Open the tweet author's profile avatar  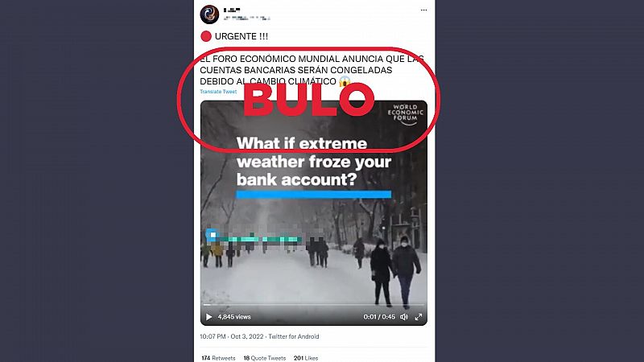(209, 14)
